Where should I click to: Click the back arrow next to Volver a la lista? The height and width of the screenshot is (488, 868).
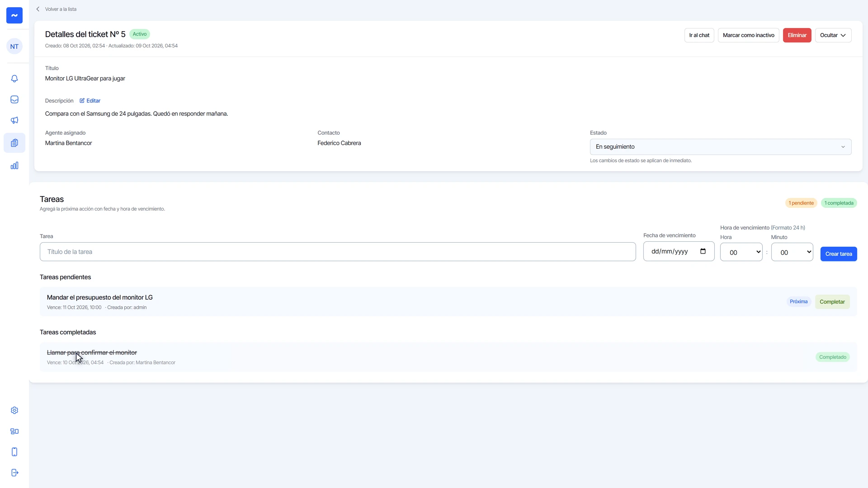click(38, 9)
